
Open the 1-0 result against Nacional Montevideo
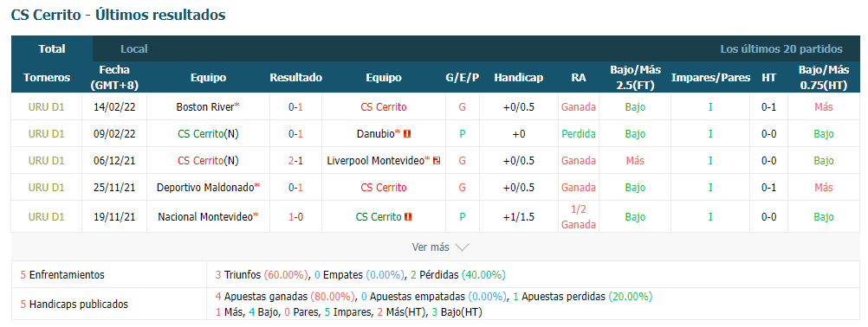[x=295, y=217]
